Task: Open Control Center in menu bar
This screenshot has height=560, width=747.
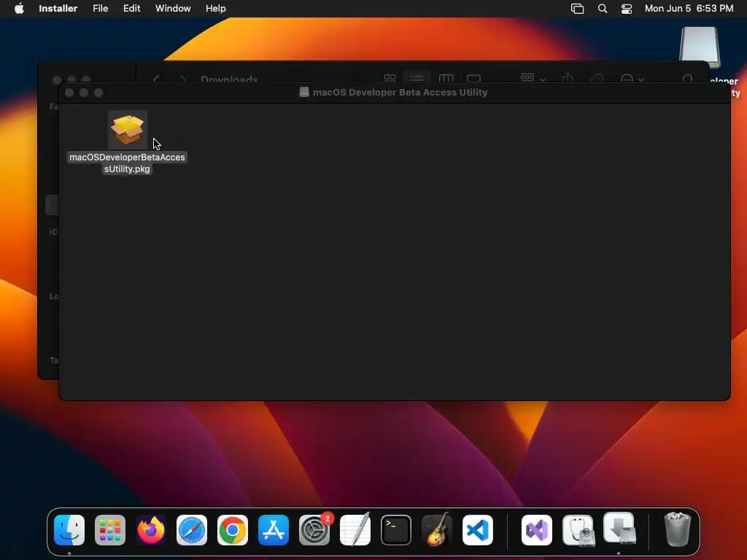Action: coord(627,9)
